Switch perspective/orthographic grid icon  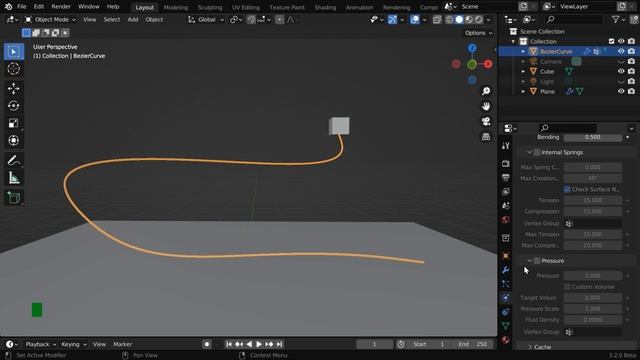click(486, 136)
